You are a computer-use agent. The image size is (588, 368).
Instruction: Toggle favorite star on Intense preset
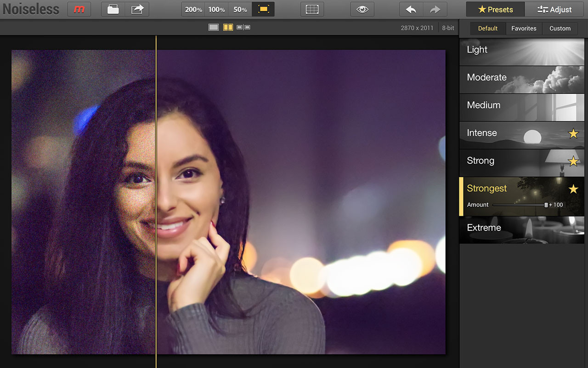point(573,133)
